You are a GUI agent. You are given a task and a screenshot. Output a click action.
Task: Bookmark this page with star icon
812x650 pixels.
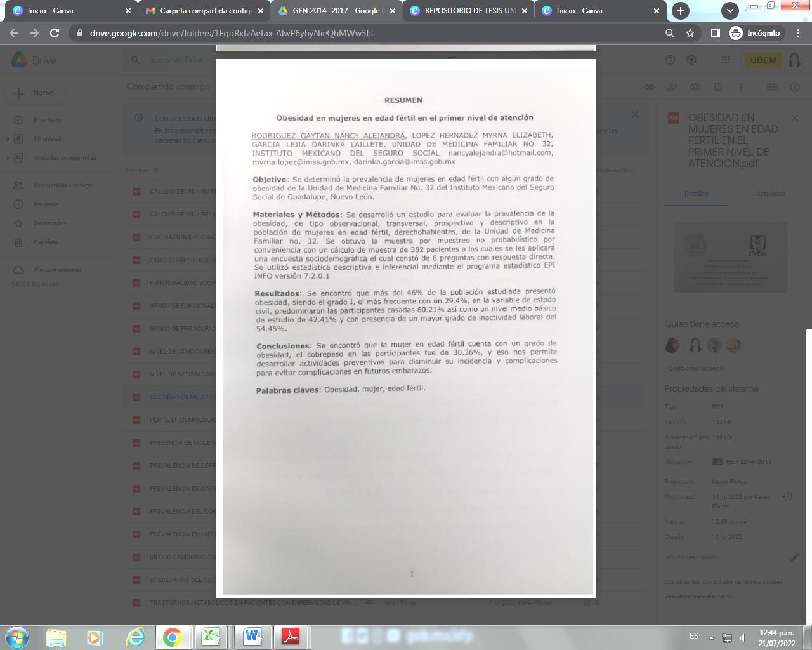pos(690,33)
